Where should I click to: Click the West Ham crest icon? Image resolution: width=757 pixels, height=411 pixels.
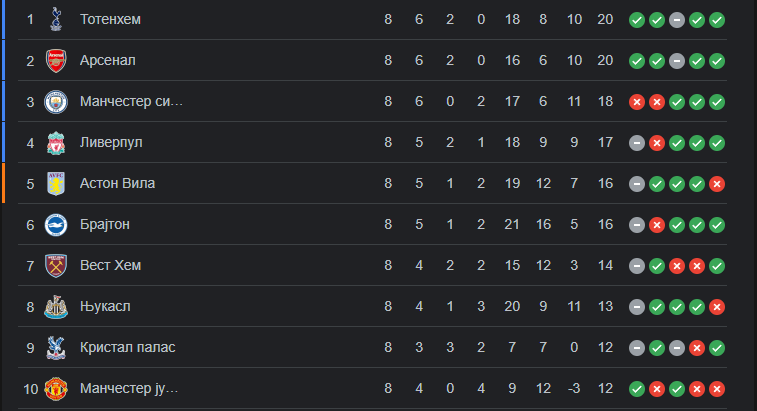(x=56, y=265)
